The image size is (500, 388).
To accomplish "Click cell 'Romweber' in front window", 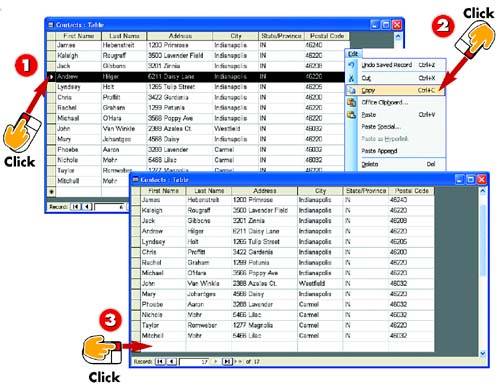I will click(x=209, y=325).
